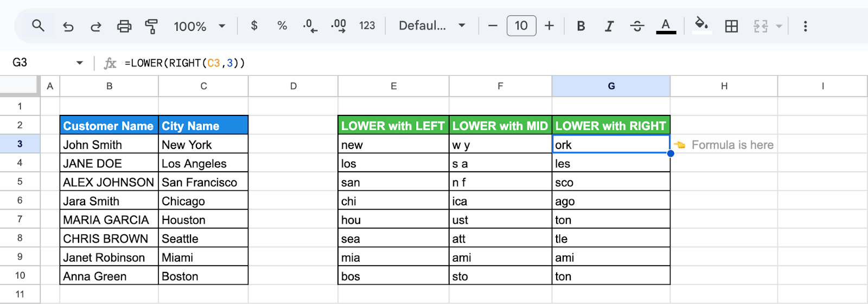Select the cell containing 'ica'
This screenshot has height=304, width=868.
coord(501,200)
